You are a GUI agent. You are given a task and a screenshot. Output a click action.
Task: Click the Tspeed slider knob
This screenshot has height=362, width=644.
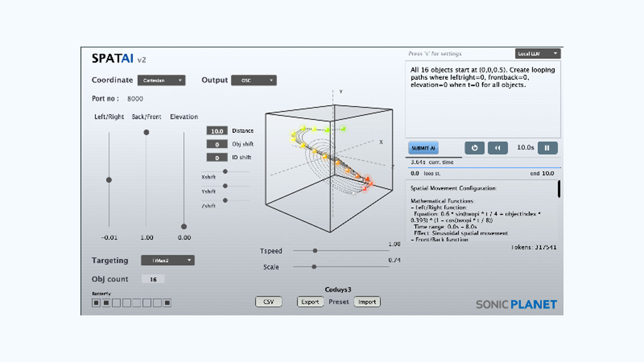(315, 251)
